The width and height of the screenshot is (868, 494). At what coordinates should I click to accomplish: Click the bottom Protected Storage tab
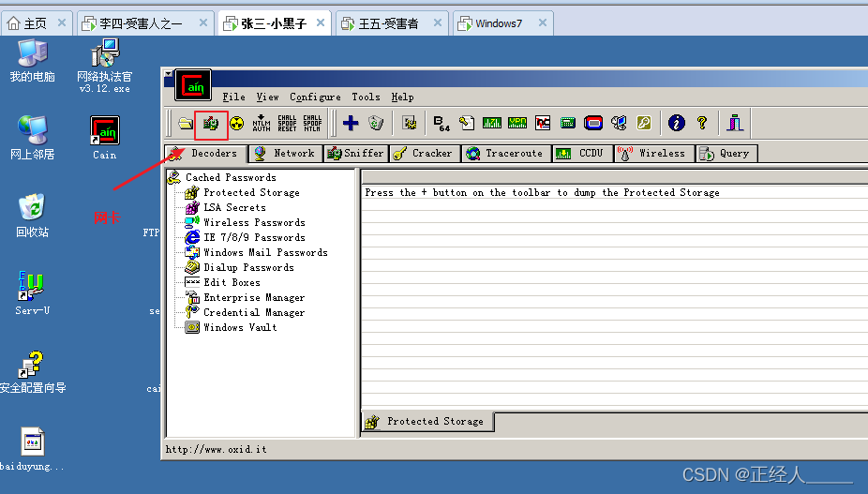427,422
